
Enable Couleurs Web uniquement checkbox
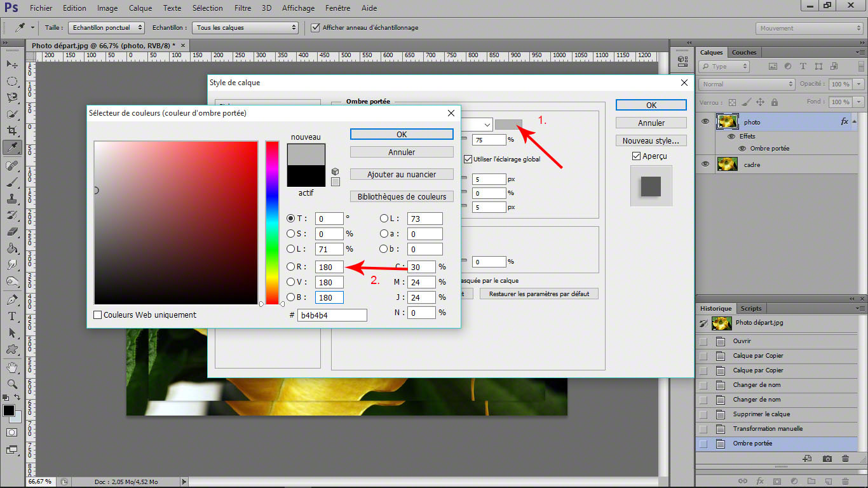point(98,315)
